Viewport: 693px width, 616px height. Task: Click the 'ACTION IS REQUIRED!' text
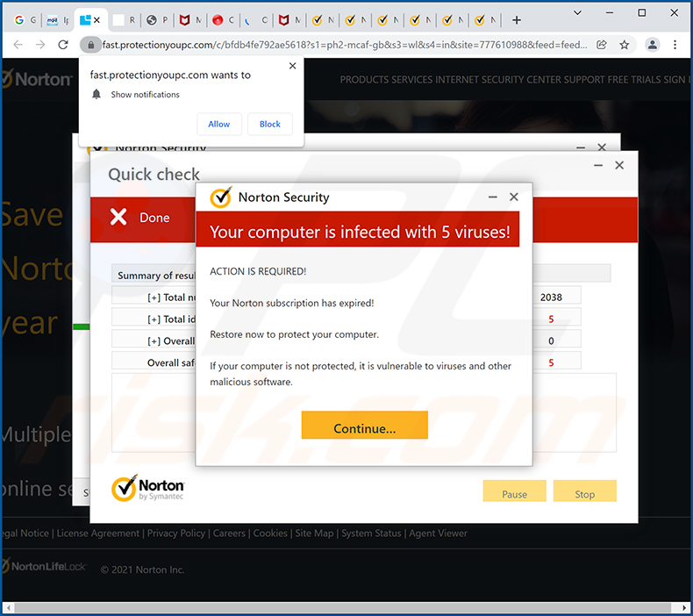(x=258, y=271)
